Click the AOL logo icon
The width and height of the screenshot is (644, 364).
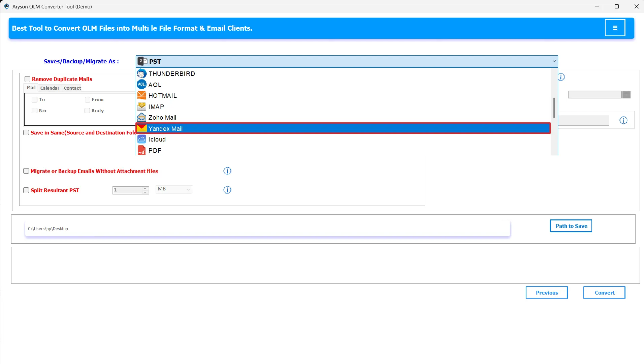[142, 84]
